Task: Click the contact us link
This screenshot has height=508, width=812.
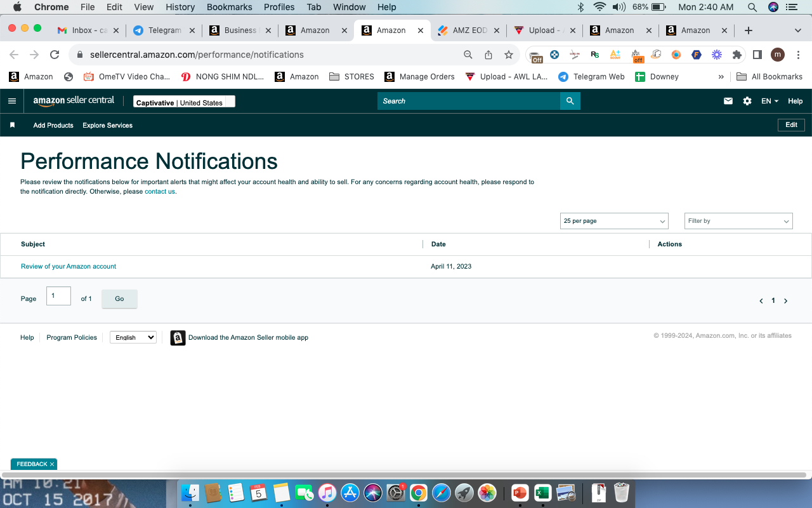Action: 160,192
